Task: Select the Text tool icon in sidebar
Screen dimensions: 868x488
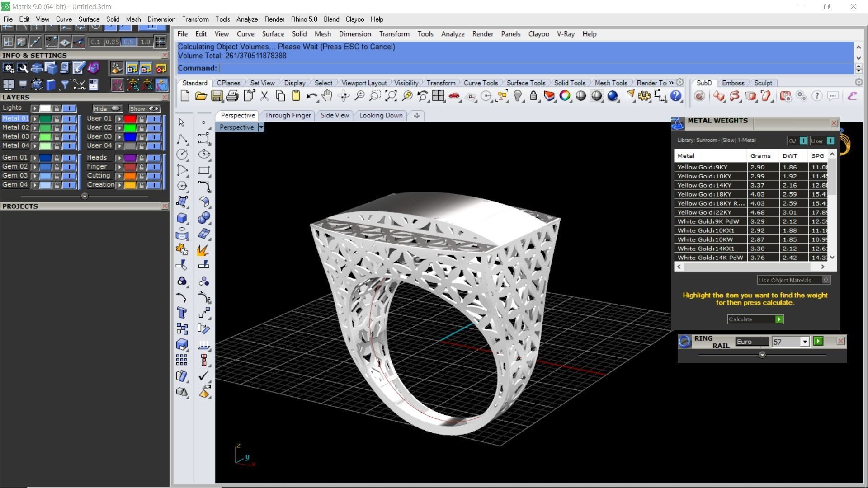Action: (x=182, y=313)
